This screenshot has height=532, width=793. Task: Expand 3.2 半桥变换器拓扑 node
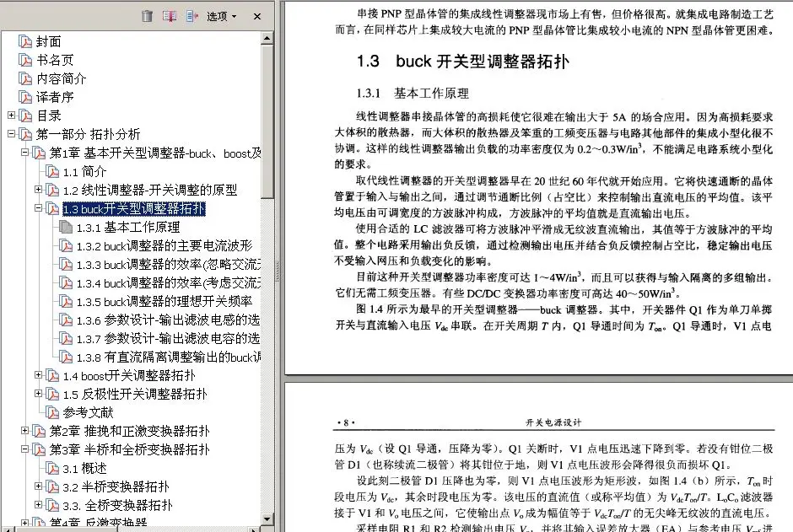click(39, 486)
